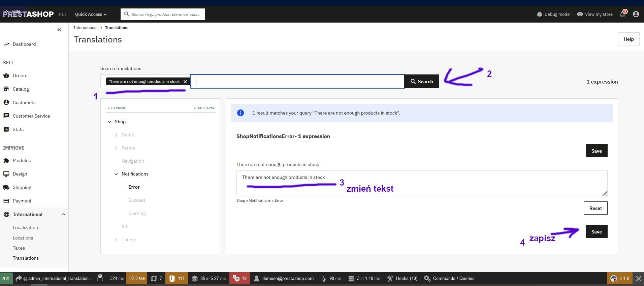Image resolution: width=644 pixels, height=286 pixels.
Task: Open the Customers menu item
Action: coord(24,102)
